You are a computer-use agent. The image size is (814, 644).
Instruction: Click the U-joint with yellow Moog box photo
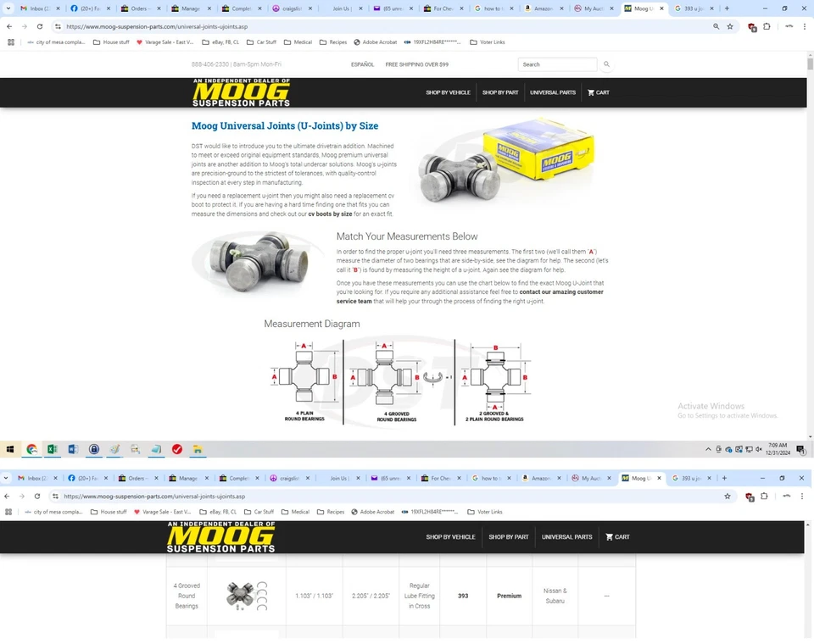coord(505,161)
